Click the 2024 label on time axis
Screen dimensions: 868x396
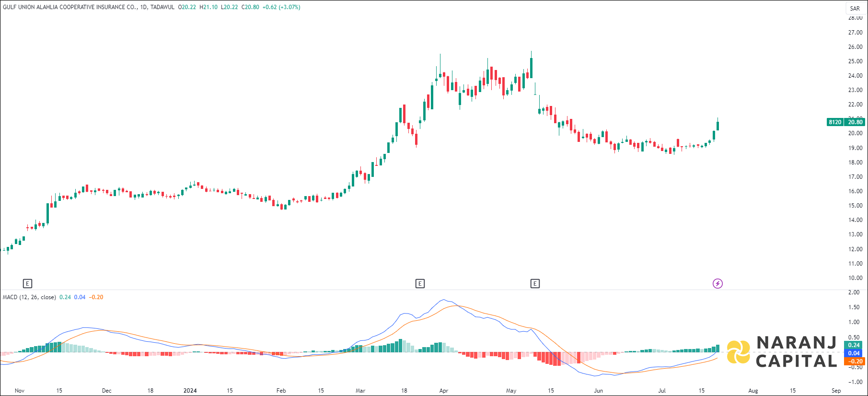pyautogui.click(x=190, y=390)
